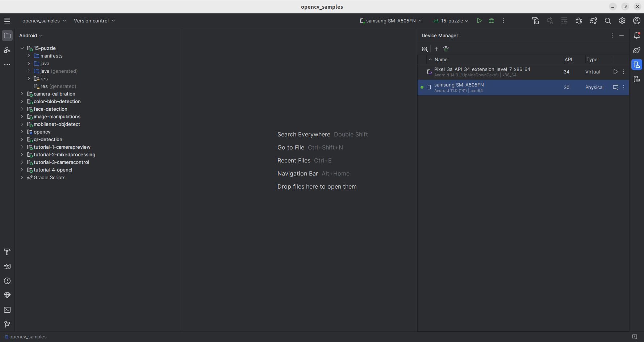Click Sync Project with Gradle Files icon
The width and height of the screenshot is (644, 342).
593,21
